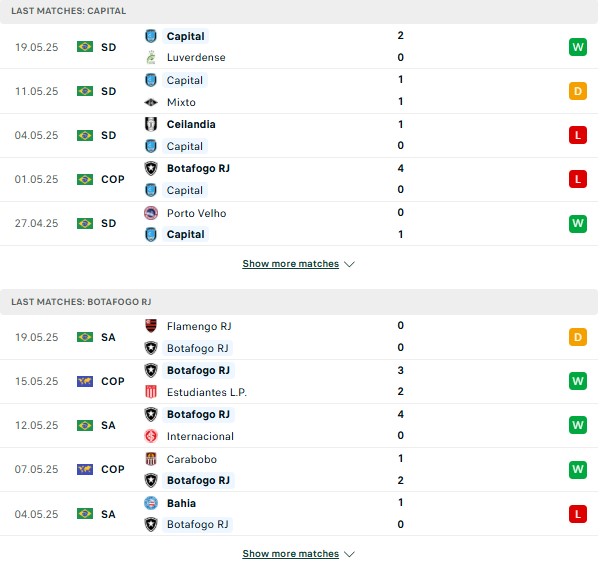The height and width of the screenshot is (565, 601).
Task: Click the Luverdense team crest icon
Action: 151,57
